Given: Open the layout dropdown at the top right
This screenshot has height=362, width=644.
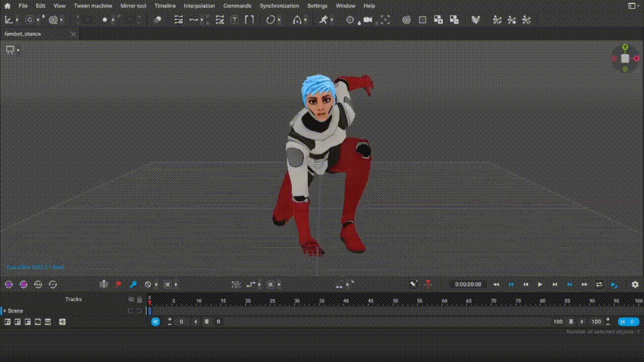Looking at the screenshot, I should coord(633,5).
